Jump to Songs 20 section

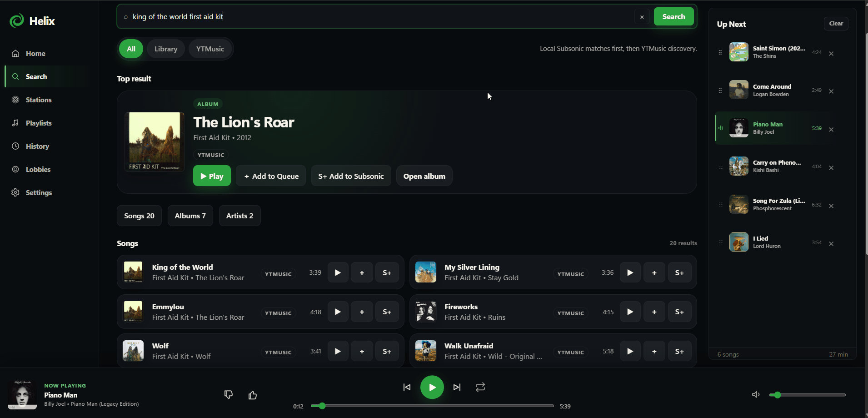139,216
